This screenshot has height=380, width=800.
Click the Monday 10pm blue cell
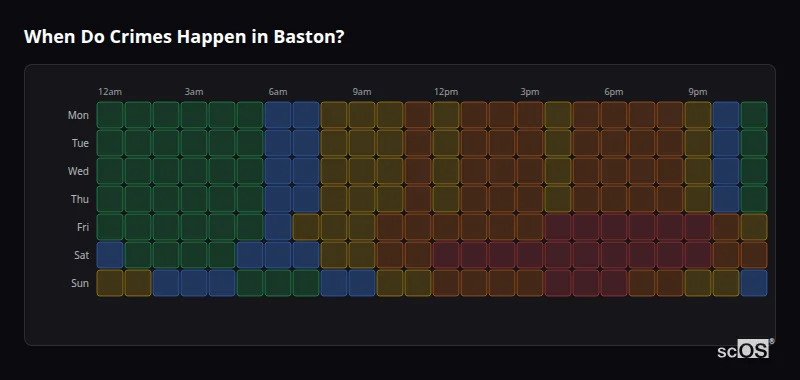tap(726, 115)
